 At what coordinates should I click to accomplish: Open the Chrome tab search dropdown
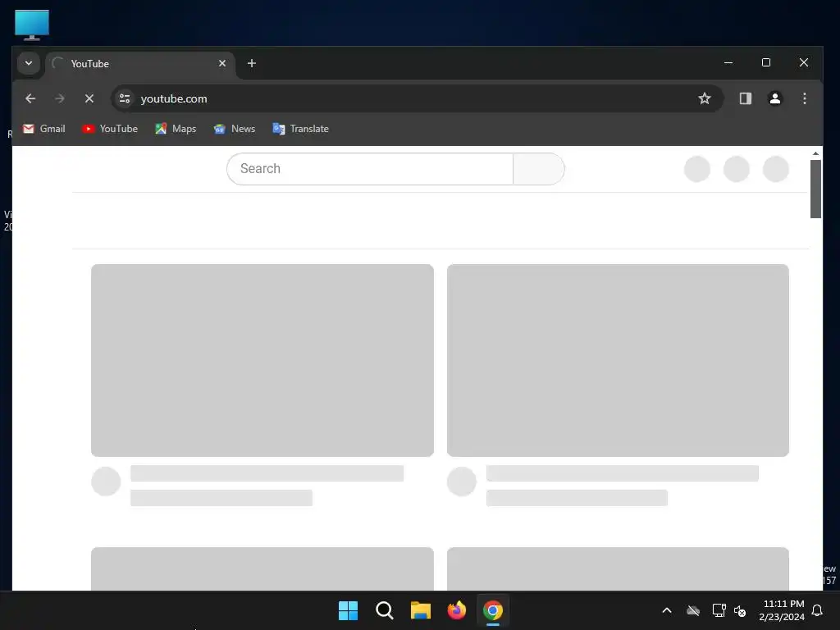29,63
